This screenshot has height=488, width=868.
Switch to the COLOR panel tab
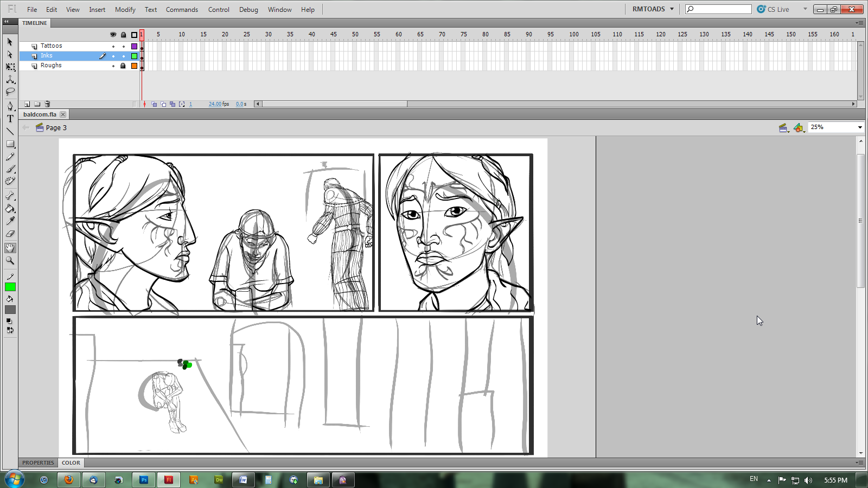[71, 463]
